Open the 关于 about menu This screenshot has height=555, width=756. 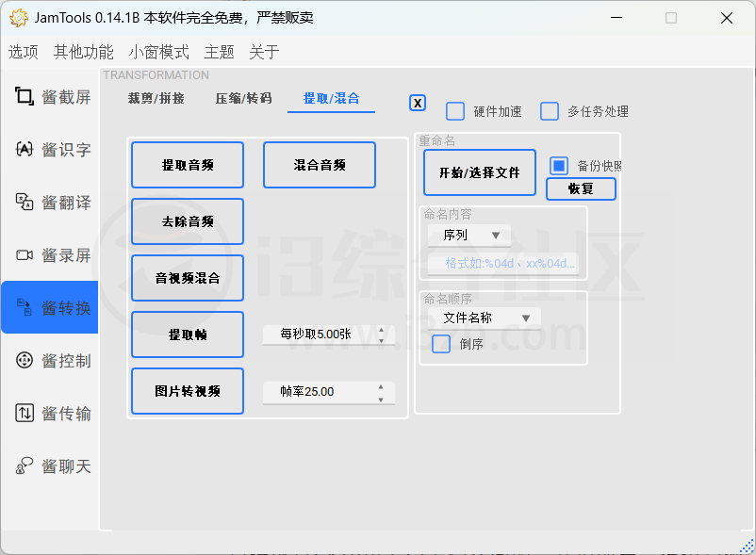tap(264, 52)
